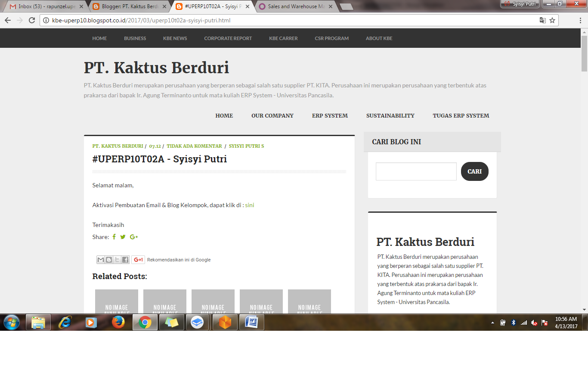Open Windows Media Player in the taskbar
This screenshot has height=379, width=588.
(91, 322)
